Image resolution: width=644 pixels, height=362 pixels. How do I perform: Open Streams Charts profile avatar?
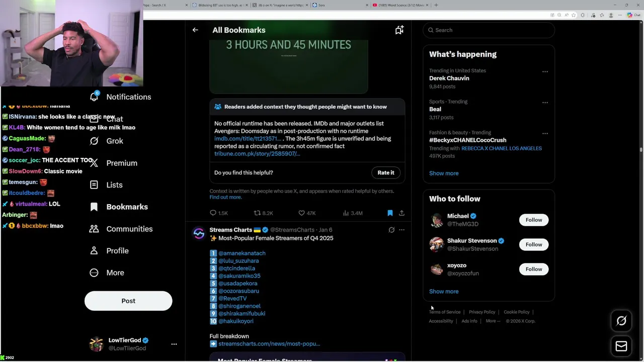[x=199, y=234]
